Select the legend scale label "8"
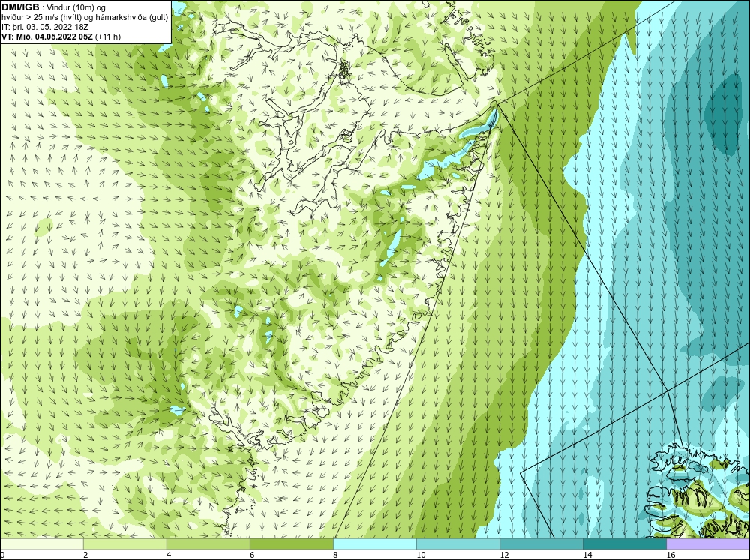Viewport: 750px width, 560px height. [x=334, y=555]
